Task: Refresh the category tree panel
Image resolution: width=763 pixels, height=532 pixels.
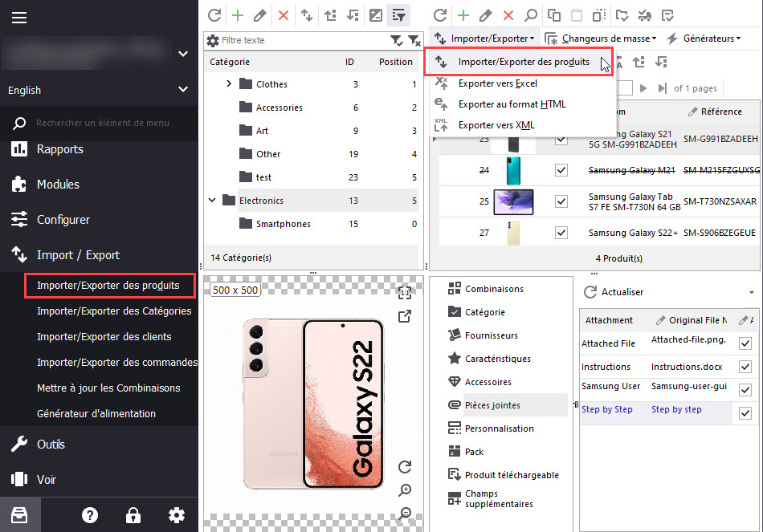Action: coord(214,15)
